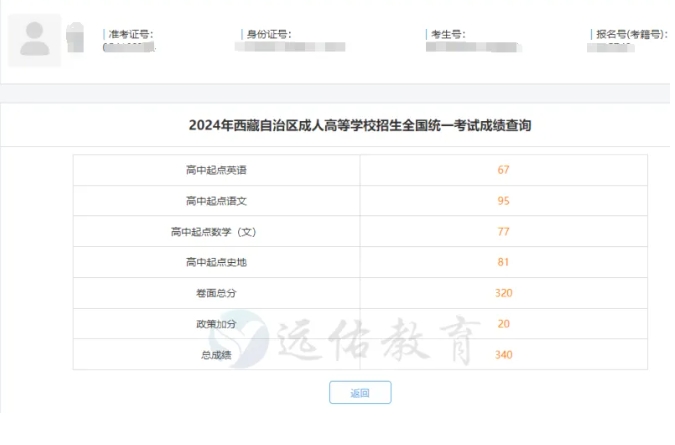Image resolution: width=675 pixels, height=445 pixels.
Task: Select the paper total score 320
Action: coord(504,293)
